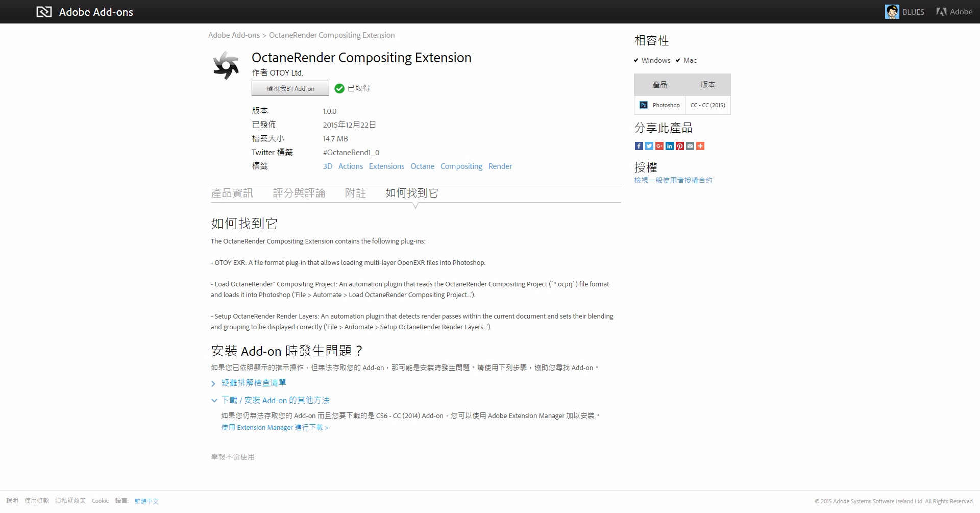
Task: Expand the 疑難排解檢查清單 section
Action: (253, 383)
